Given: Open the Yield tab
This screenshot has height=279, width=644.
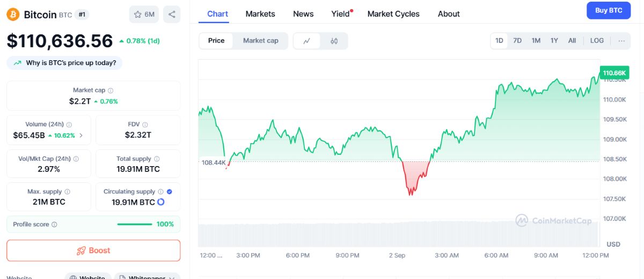Looking at the screenshot, I should [x=340, y=14].
